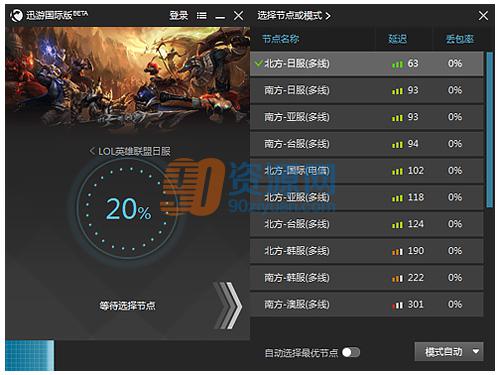Toggle 自动选择最优节点 switch
This screenshot has height=375, width=500.
tap(351, 352)
